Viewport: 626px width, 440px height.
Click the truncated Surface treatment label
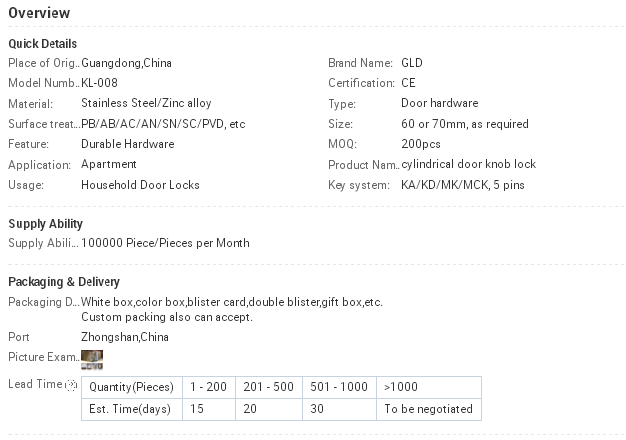pos(43,124)
